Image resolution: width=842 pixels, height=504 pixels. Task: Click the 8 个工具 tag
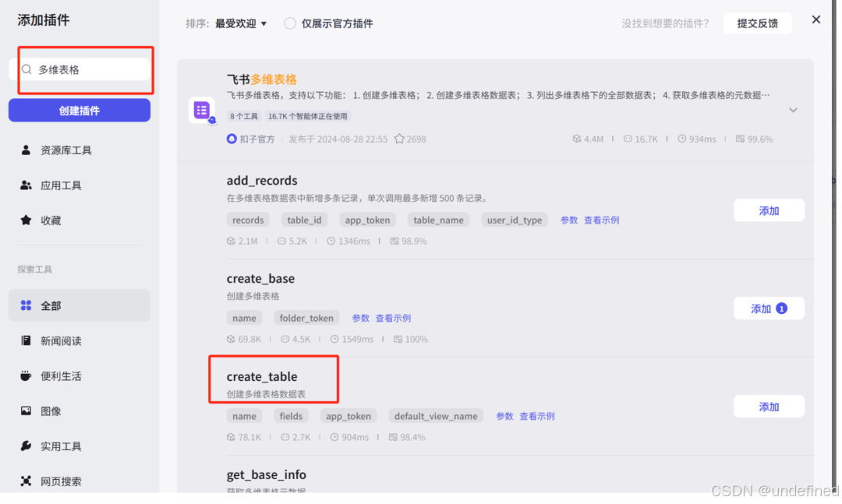click(244, 117)
